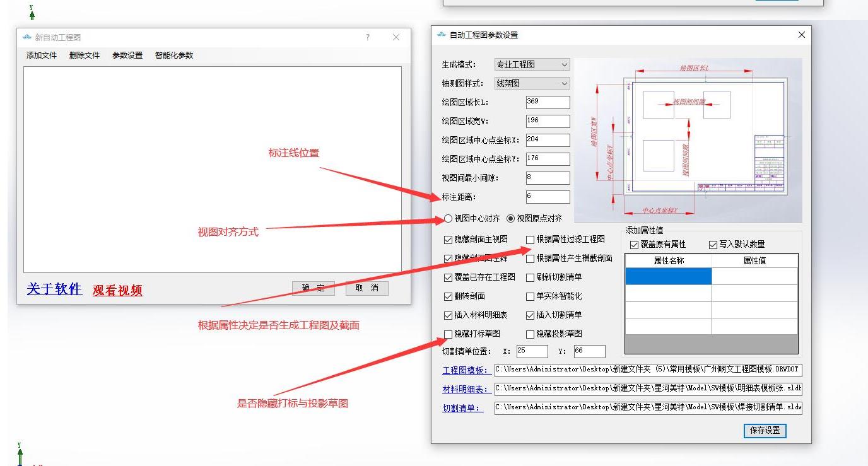Viewport: 868px width, 466px height.
Task: Click the 绘图区域长L input field
Action: coord(548,102)
